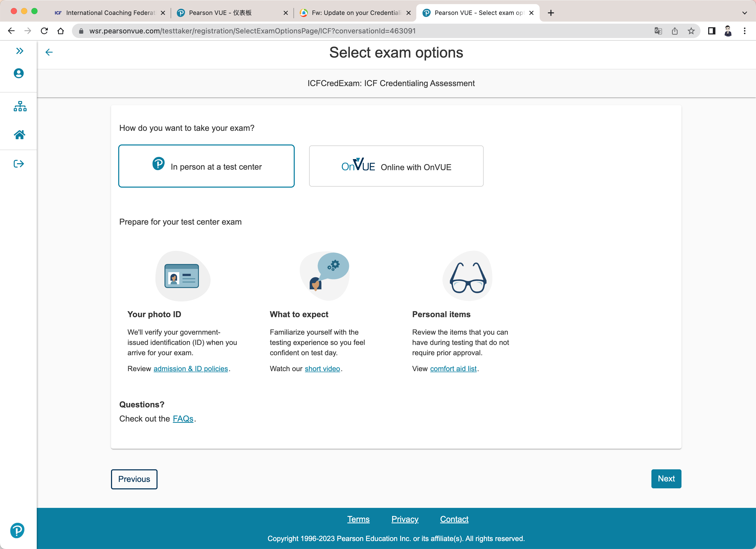Select In person at a test center

point(206,166)
